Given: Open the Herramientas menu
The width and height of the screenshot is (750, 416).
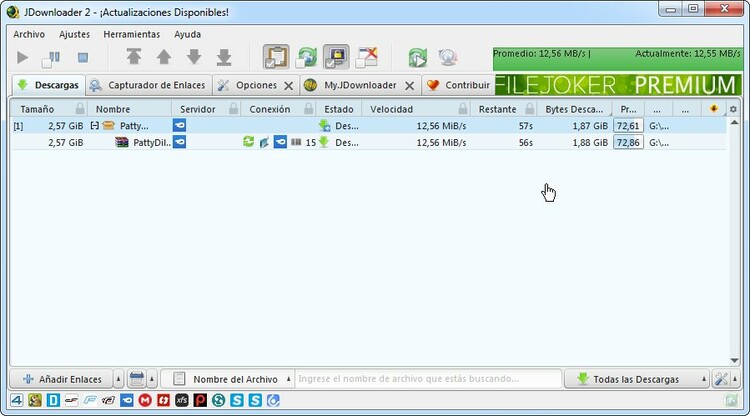Looking at the screenshot, I should 132,34.
